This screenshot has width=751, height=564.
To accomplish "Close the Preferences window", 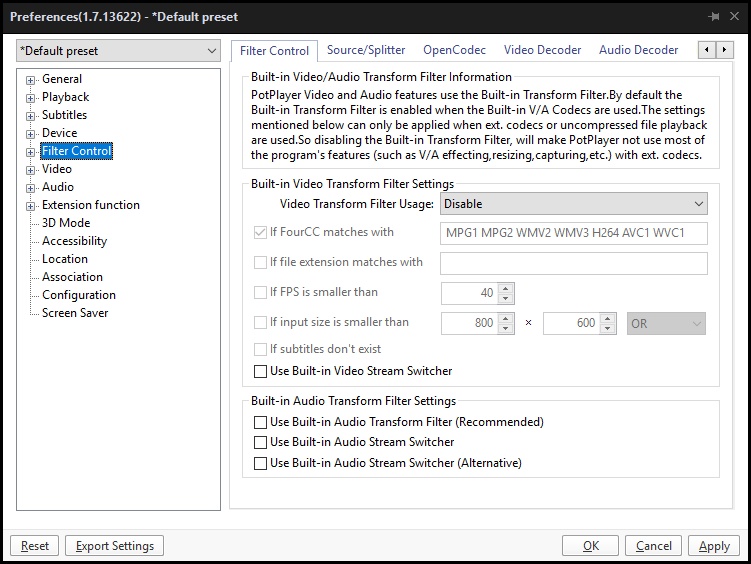I will click(734, 17).
